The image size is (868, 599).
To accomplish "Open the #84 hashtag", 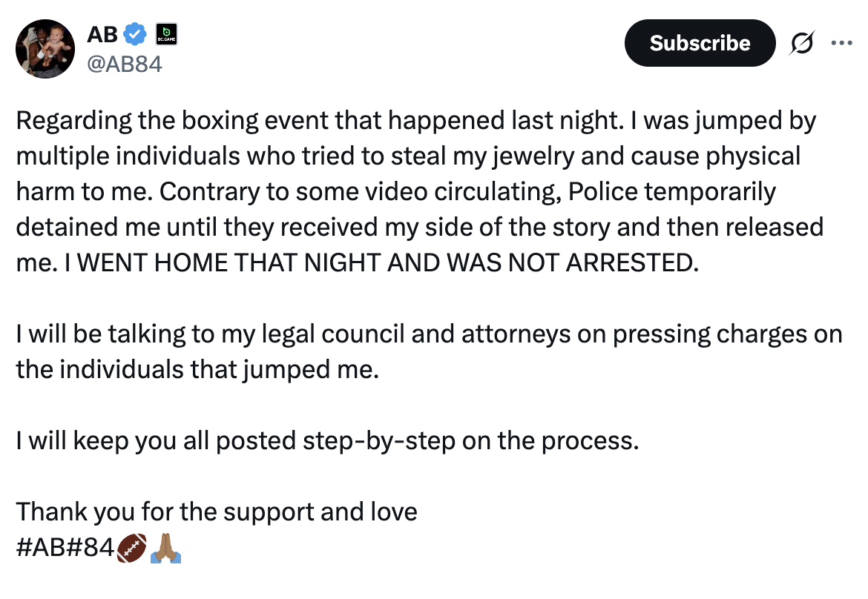I will tap(91, 548).
